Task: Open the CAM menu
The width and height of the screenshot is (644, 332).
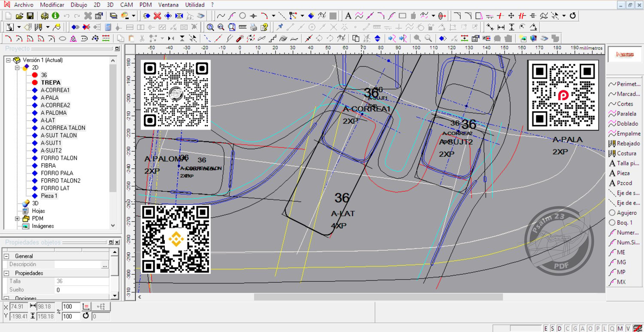Action: pyautogui.click(x=126, y=5)
